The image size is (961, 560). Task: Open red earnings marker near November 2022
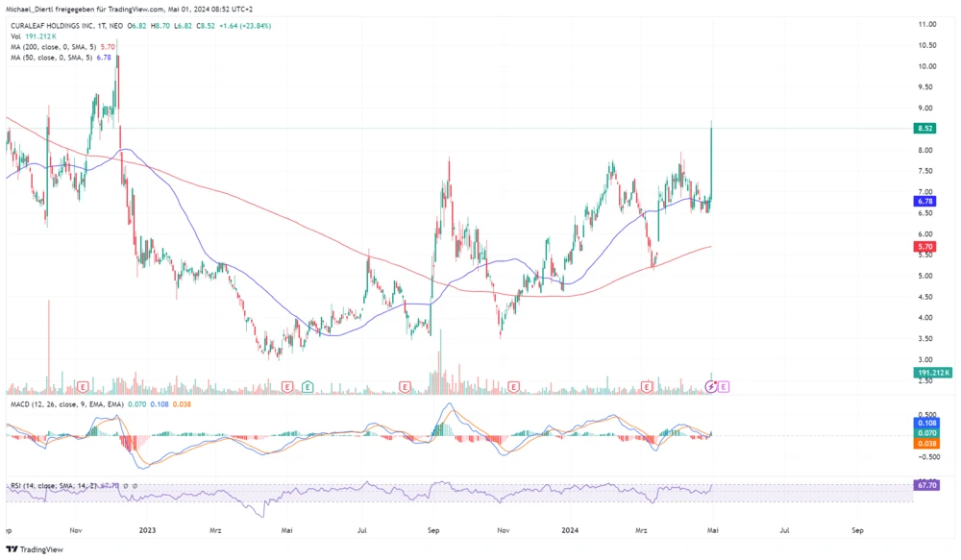coord(84,386)
